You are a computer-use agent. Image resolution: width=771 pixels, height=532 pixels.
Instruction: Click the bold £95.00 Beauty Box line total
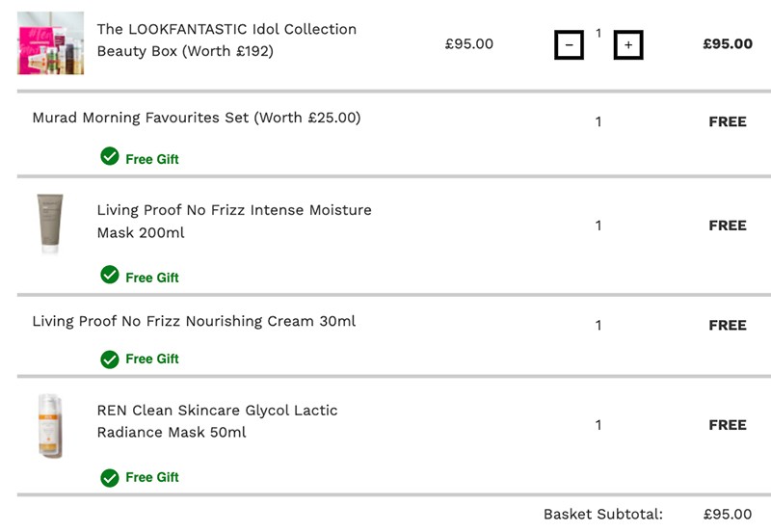[x=728, y=43]
